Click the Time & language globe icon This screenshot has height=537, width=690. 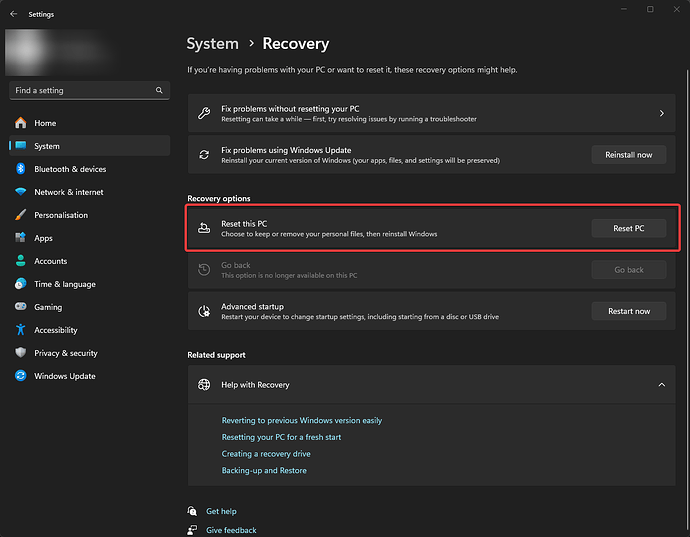tap(21, 284)
